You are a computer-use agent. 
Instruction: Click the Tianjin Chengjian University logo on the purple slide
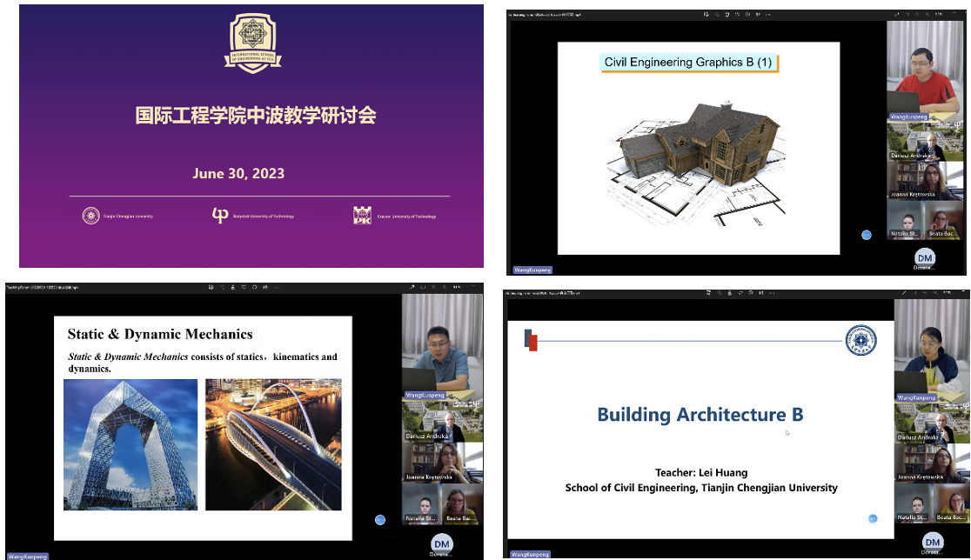click(90, 216)
